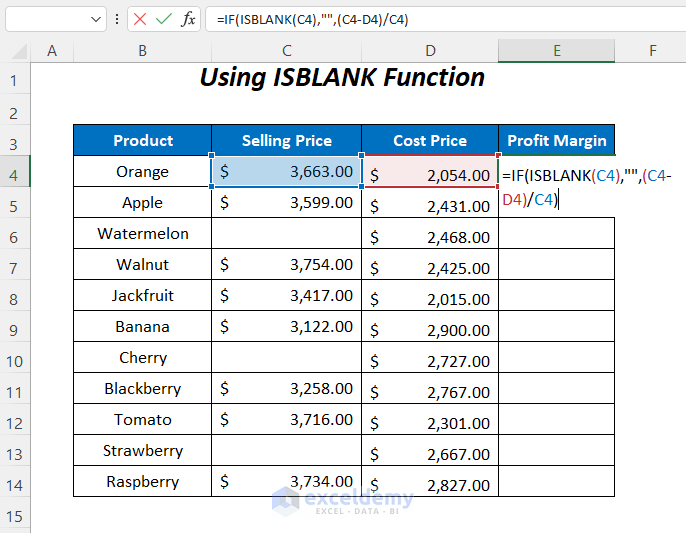Select column F header

652,51
